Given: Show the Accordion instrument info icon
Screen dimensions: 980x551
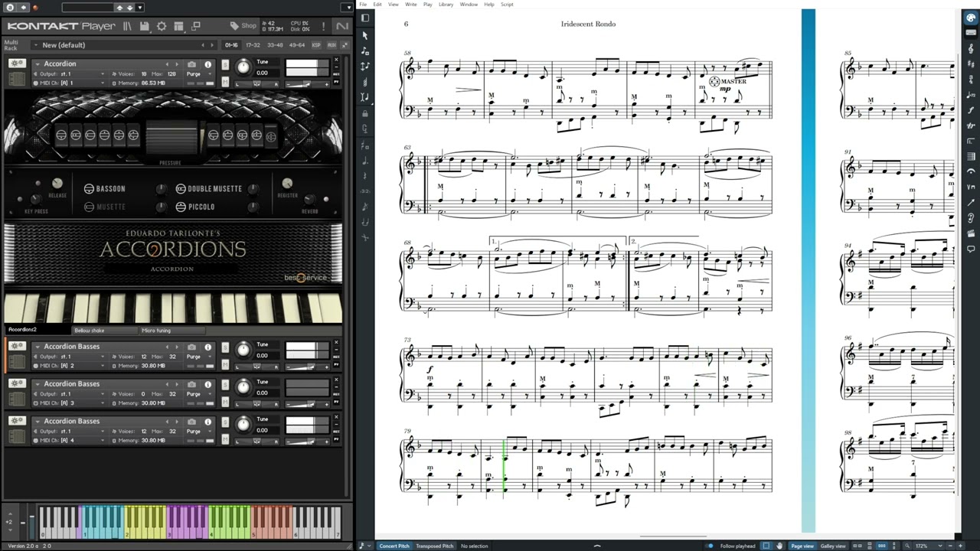Looking at the screenshot, I should 207,64.
